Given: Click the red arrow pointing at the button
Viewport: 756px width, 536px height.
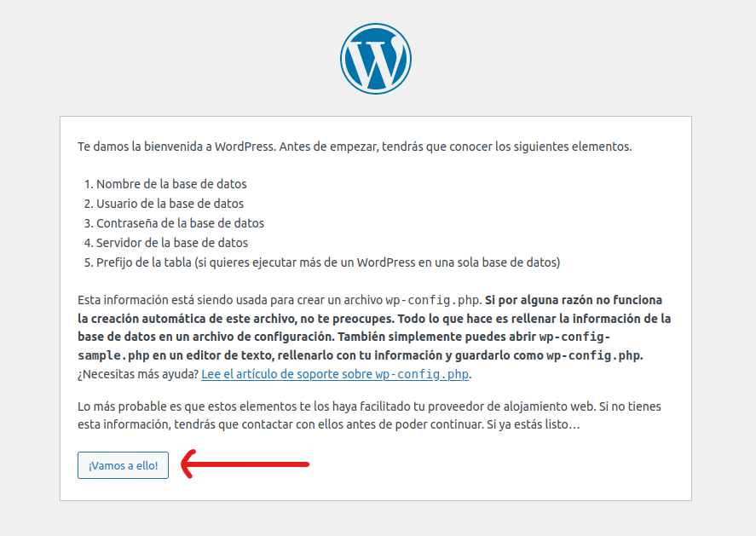Looking at the screenshot, I should 245,464.
